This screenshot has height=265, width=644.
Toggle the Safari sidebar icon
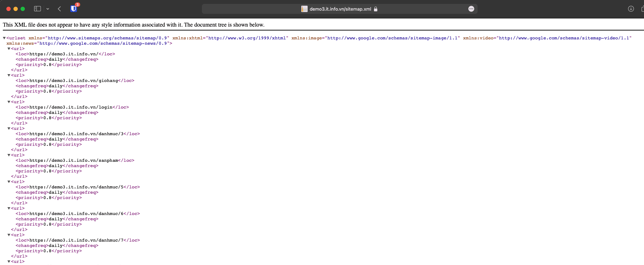click(x=37, y=9)
